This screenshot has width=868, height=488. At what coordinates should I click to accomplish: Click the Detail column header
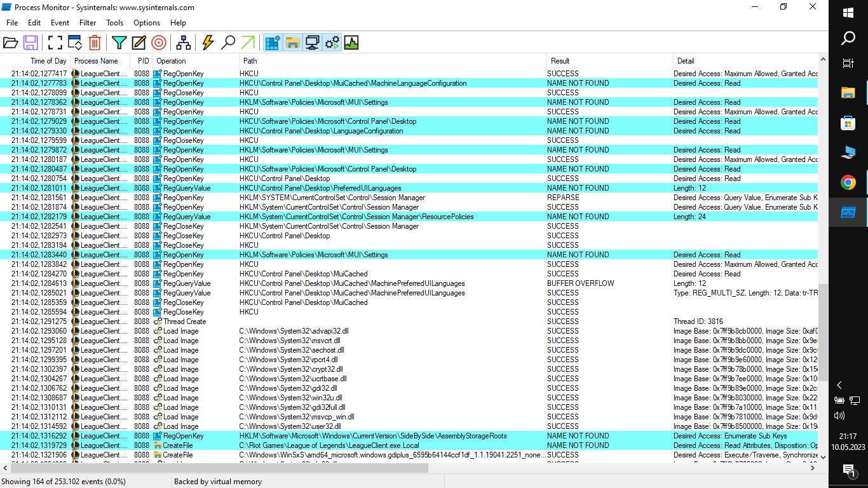pos(745,61)
